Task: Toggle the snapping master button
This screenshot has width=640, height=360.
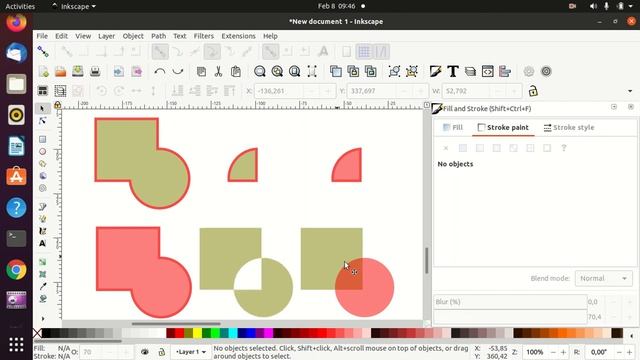Action: click(x=43, y=51)
